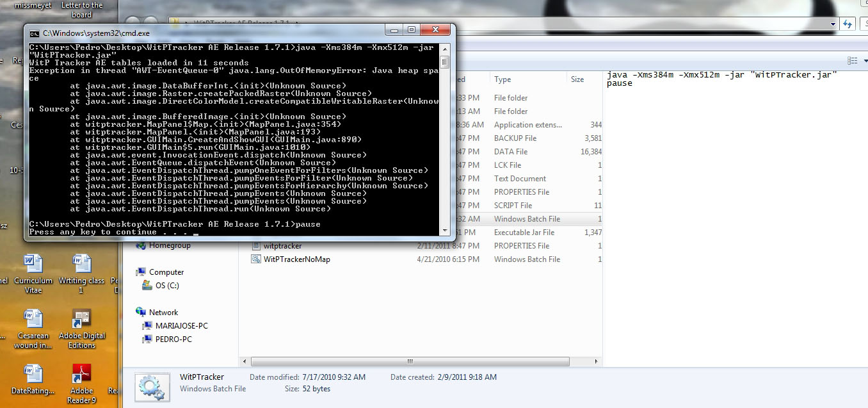Minimize the cmd.exe window
This screenshot has height=408, width=868.
click(395, 29)
